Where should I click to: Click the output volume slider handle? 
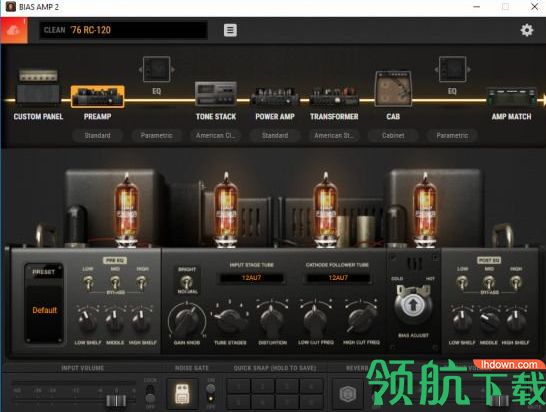click(500, 401)
